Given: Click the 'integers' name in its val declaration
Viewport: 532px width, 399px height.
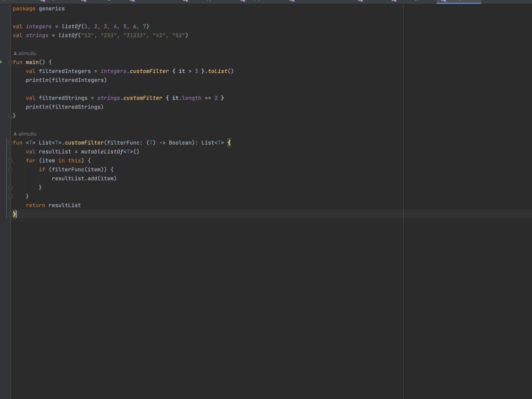Looking at the screenshot, I should (x=39, y=27).
